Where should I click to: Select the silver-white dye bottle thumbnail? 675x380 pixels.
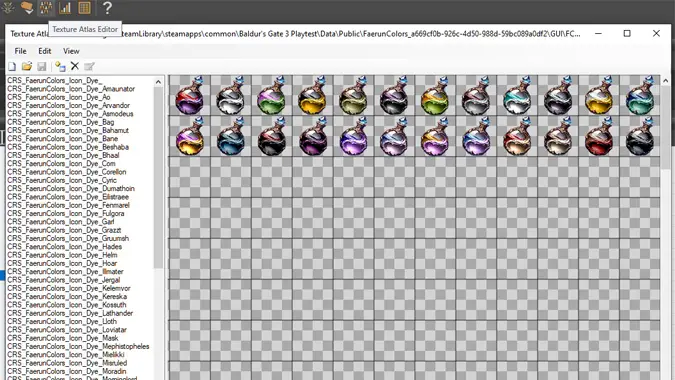click(231, 96)
